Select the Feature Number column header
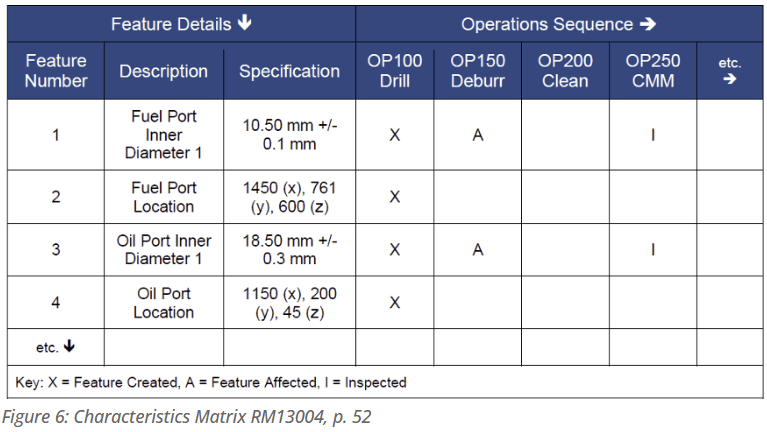This screenshot has width=767, height=432. coord(56,71)
